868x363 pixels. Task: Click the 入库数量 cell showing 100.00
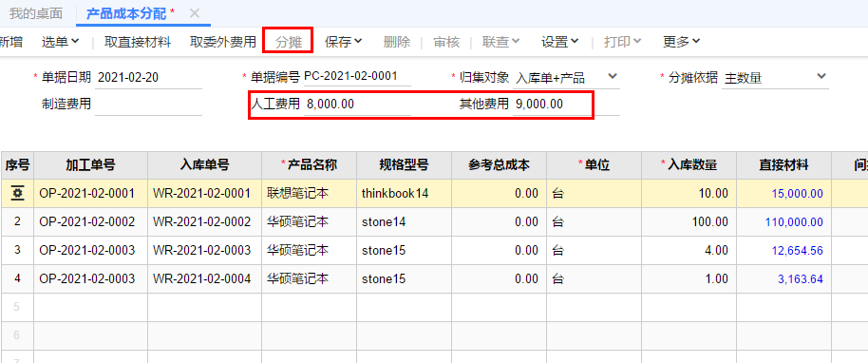[x=689, y=222]
